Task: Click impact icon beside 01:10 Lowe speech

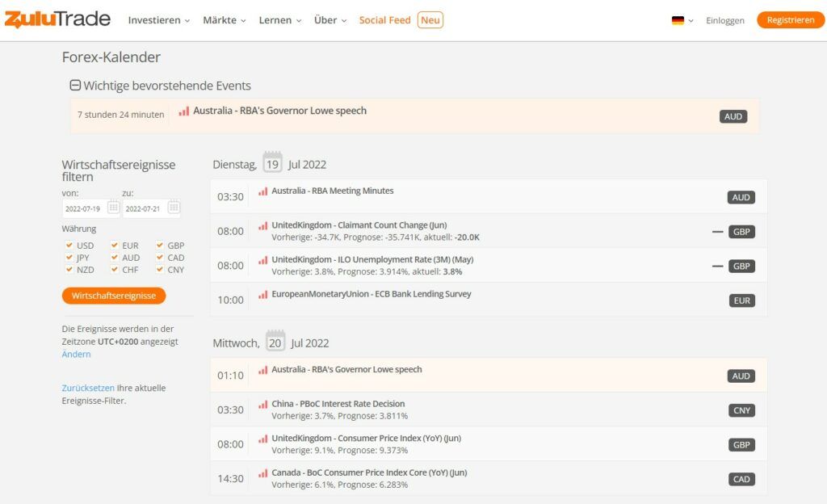Action: 262,370
